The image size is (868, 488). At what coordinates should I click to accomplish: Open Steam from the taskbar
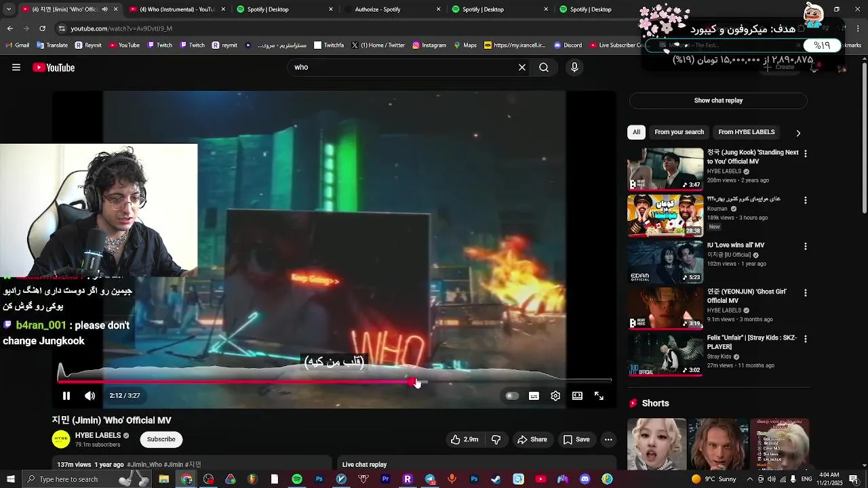pyautogui.click(x=496, y=479)
